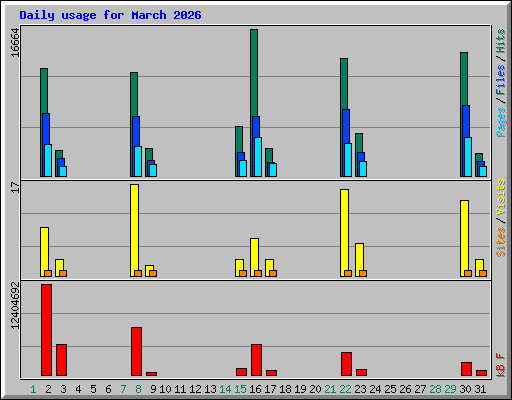Image resolution: width=512 pixels, height=400 pixels.
Task: Select day label 16 on the axis
Action: coord(255,389)
